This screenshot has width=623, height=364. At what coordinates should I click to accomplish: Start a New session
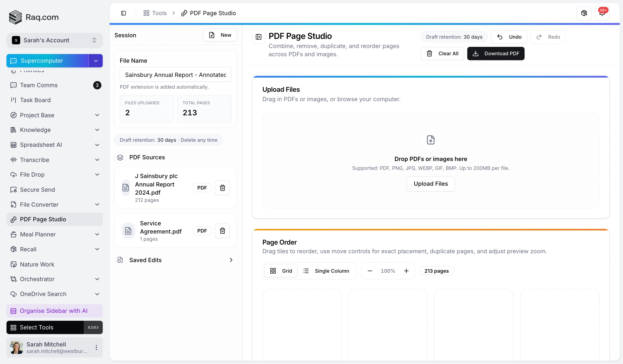(220, 35)
